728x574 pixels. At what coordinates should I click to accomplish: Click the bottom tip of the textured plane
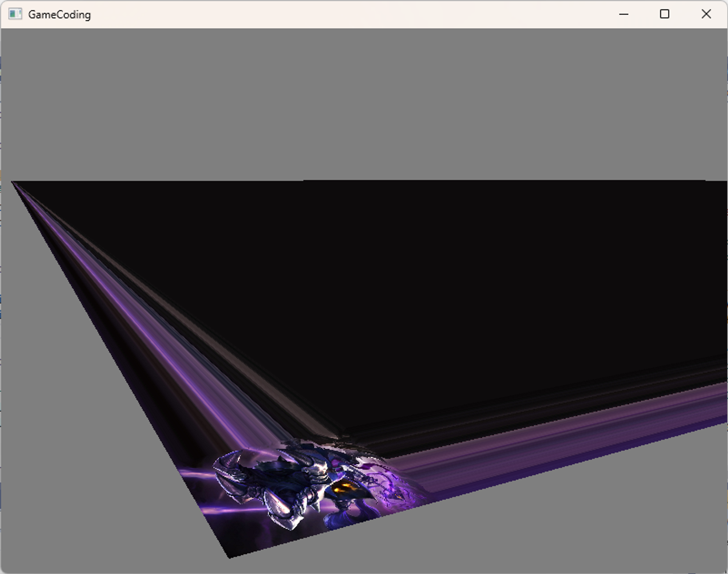click(x=229, y=555)
